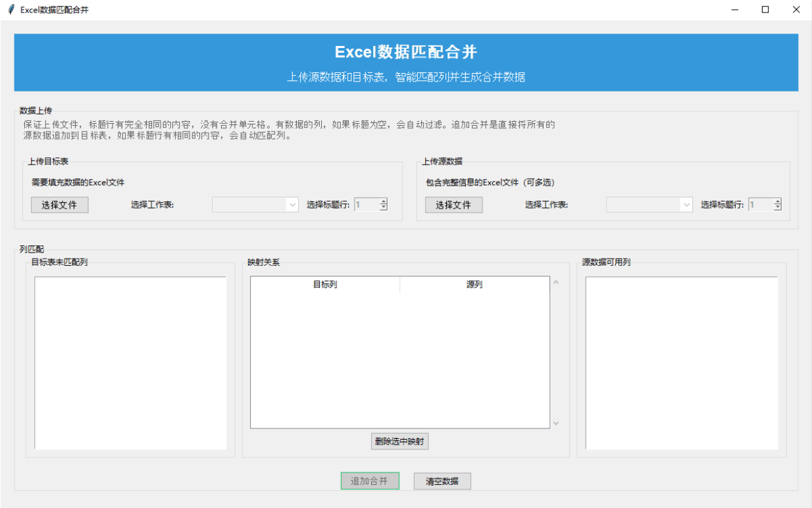Maximize the Excel数据匹配合并 window

pyautogui.click(x=765, y=10)
